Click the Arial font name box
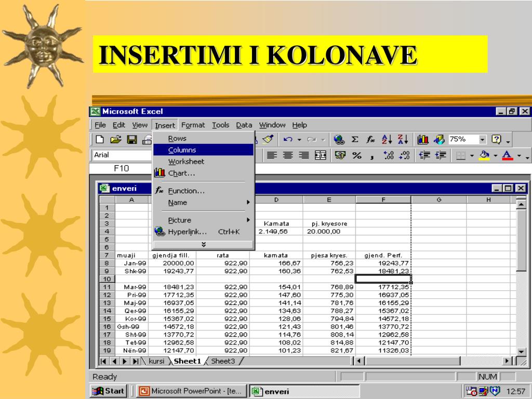 [x=122, y=155]
